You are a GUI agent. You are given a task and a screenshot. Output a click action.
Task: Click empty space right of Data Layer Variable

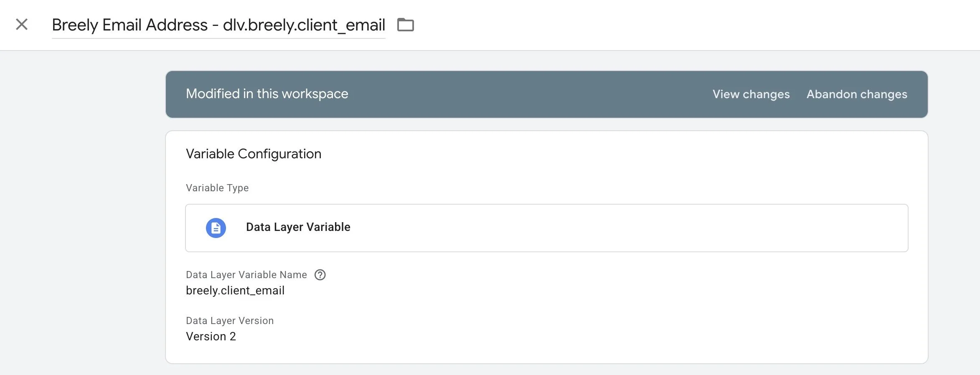(627, 228)
